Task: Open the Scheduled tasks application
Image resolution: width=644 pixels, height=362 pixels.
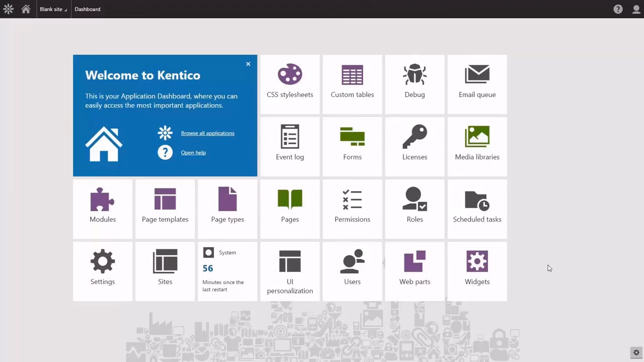Action: pos(477,209)
